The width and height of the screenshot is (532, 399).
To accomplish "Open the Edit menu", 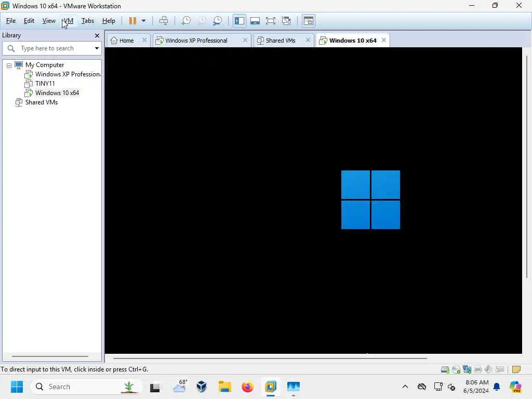I will [x=29, y=21].
